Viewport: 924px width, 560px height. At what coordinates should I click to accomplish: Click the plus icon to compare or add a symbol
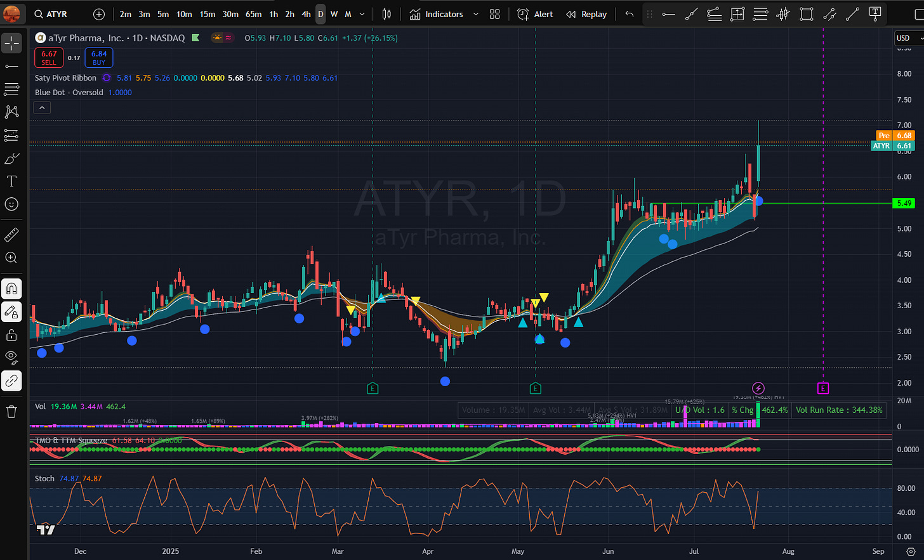[99, 14]
